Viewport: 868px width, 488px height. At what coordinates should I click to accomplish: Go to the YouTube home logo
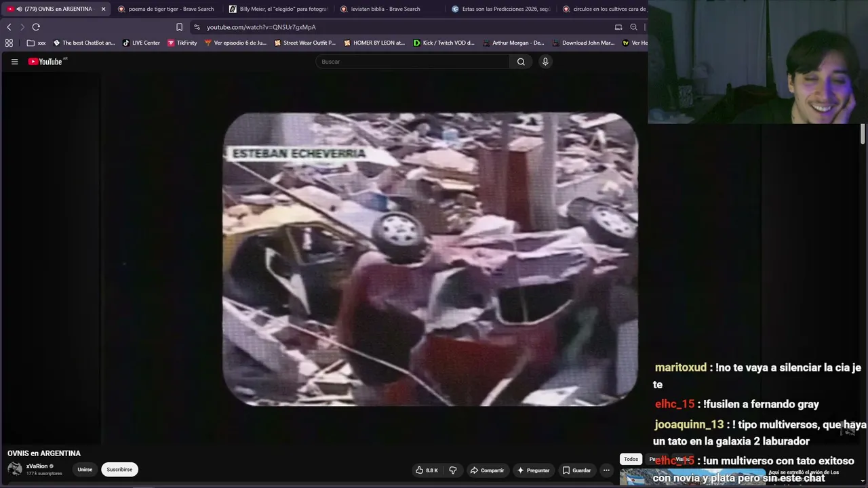[x=45, y=62]
